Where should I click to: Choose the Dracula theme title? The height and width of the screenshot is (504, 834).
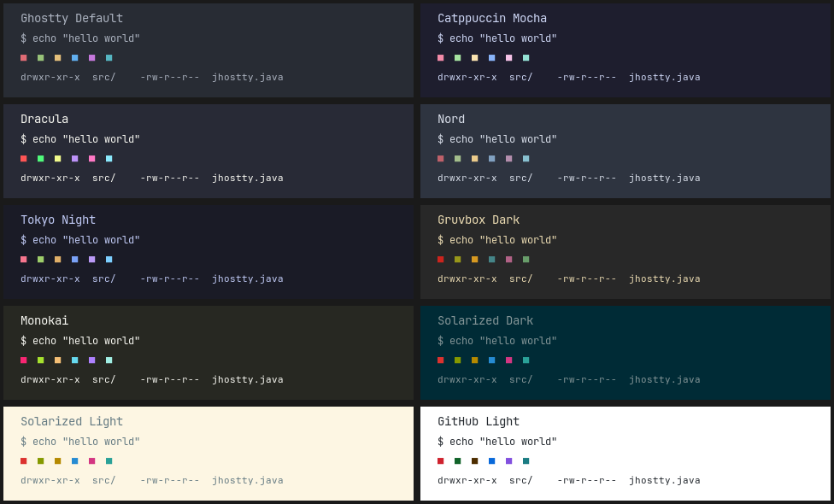44,119
